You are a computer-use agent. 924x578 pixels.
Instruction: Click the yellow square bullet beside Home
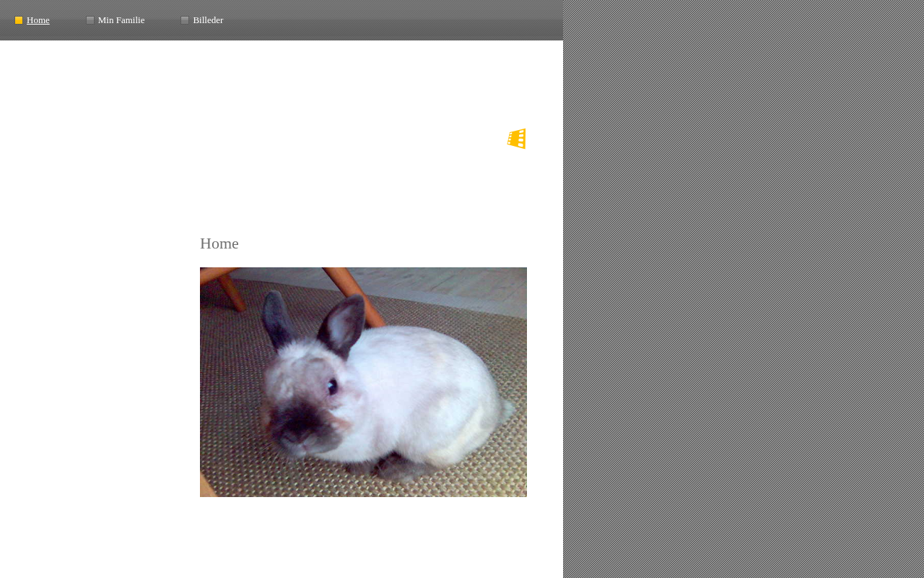(19, 20)
